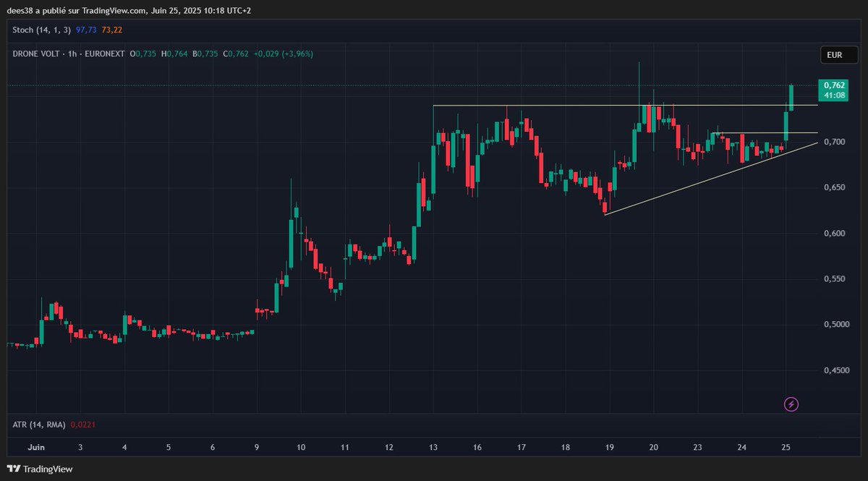Click the purple lightning bolt icon

[791, 404]
